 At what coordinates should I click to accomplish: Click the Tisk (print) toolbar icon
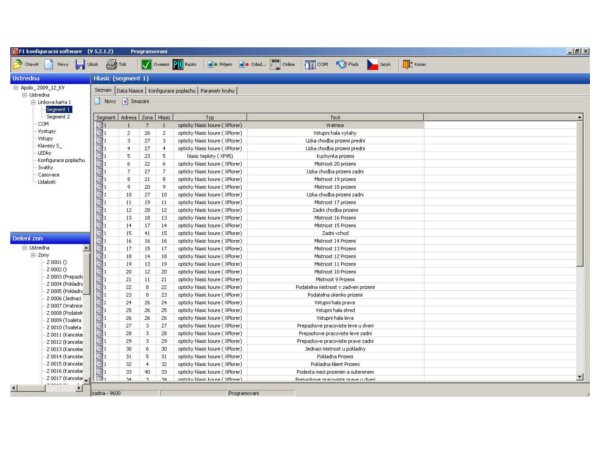pyautogui.click(x=113, y=63)
